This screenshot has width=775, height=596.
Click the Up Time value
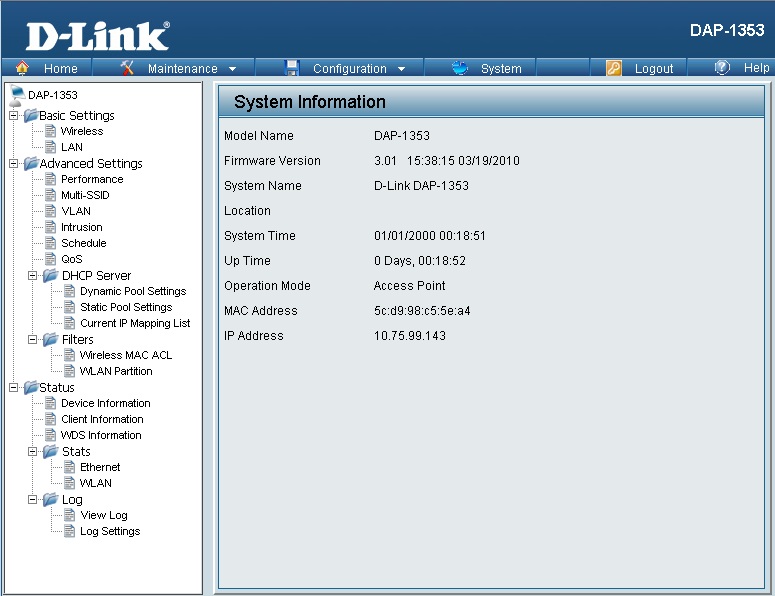420,260
